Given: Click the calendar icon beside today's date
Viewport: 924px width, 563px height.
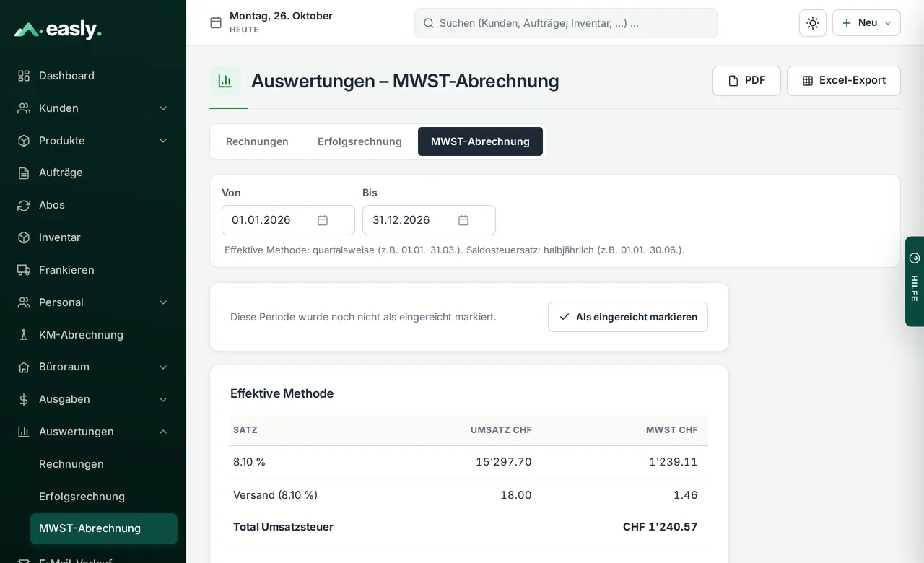Looking at the screenshot, I should pyautogui.click(x=216, y=22).
